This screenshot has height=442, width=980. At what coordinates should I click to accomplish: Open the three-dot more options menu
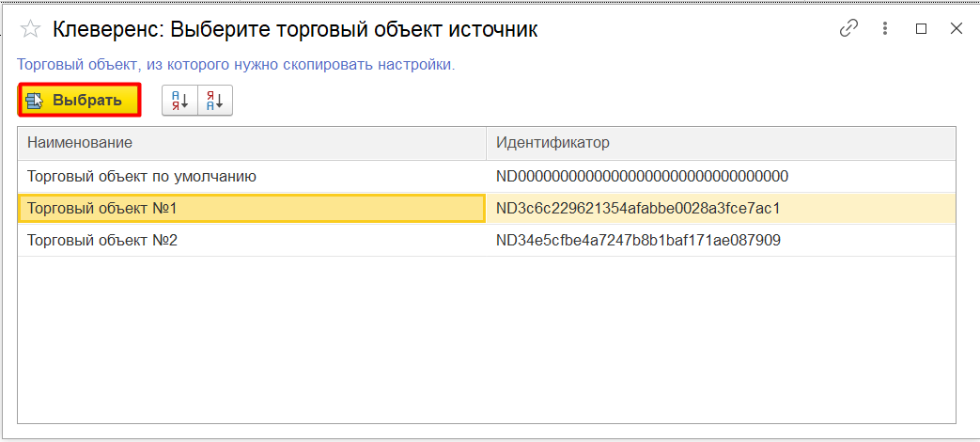884,28
